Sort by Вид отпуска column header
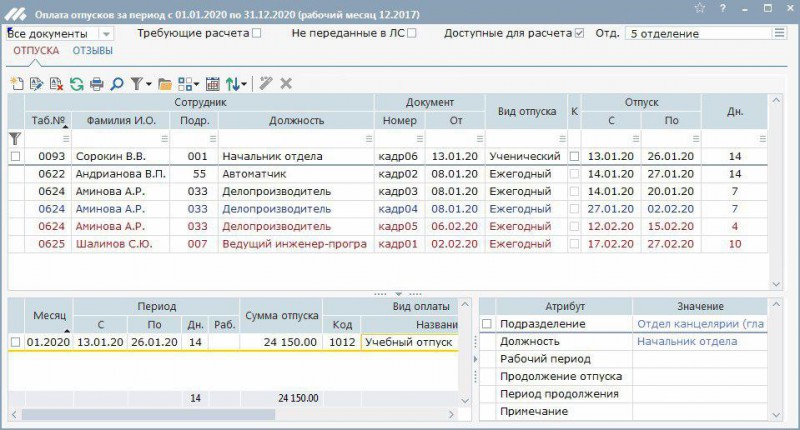The width and height of the screenshot is (800, 430). point(526,111)
